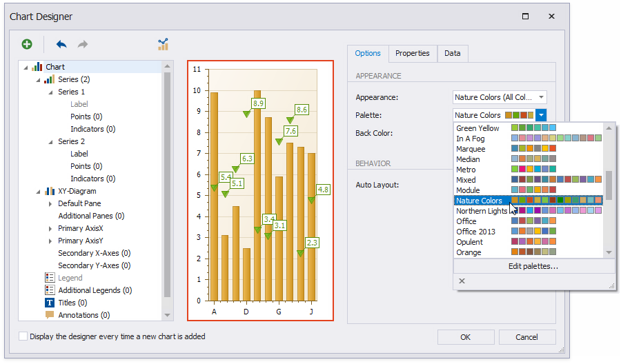Toggle the Additional Legends checkbox icon
621x364 pixels.
50,290
